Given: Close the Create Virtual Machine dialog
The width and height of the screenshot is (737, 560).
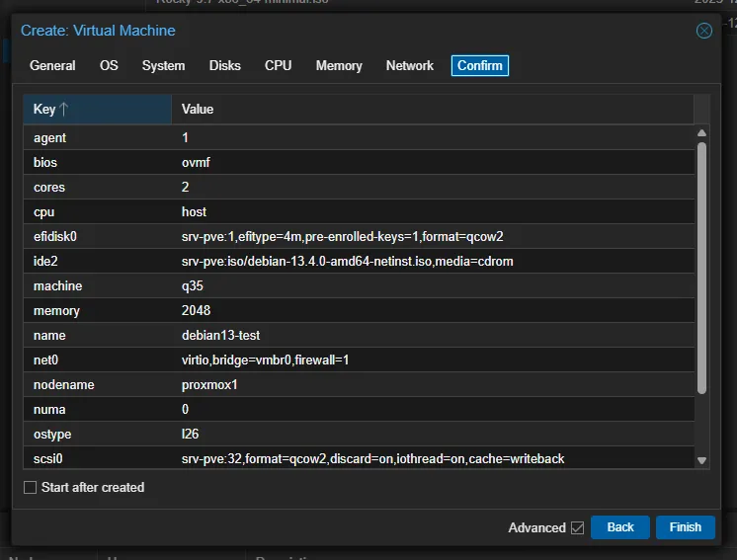Looking at the screenshot, I should pos(704,31).
